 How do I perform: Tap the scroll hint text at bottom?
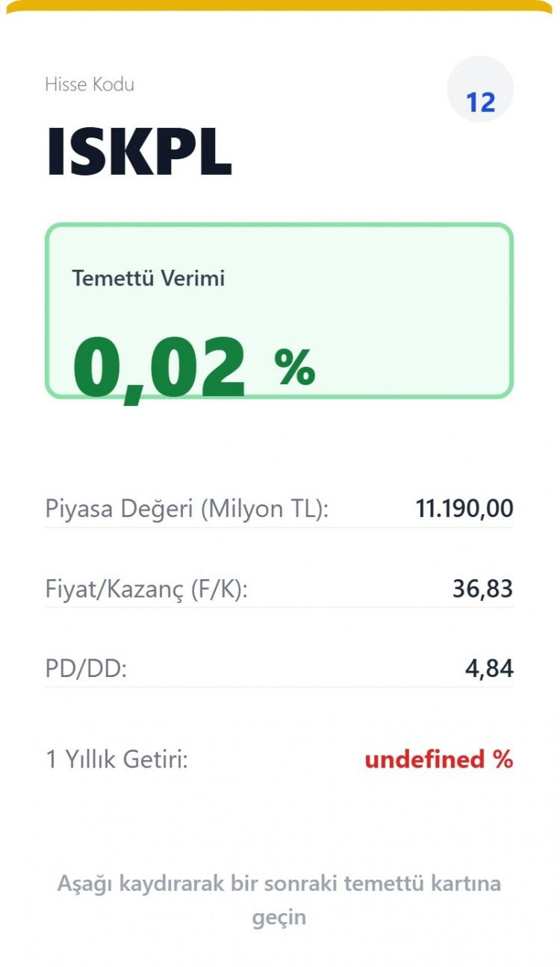coord(279,884)
